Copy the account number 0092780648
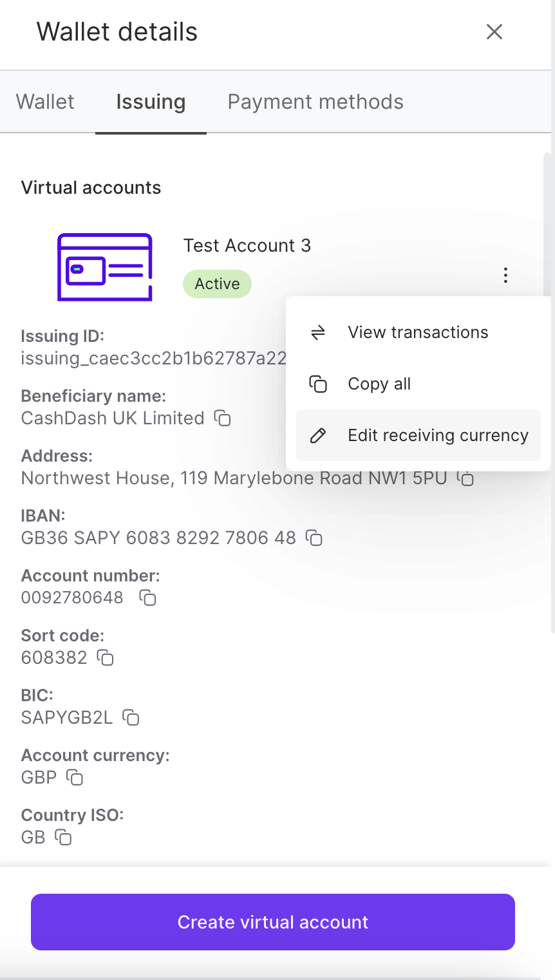This screenshot has height=980, width=555. coord(147,598)
